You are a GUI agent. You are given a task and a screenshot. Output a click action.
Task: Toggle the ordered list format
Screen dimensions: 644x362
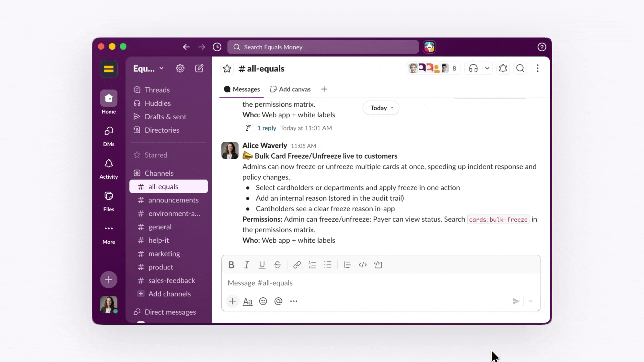click(312, 265)
